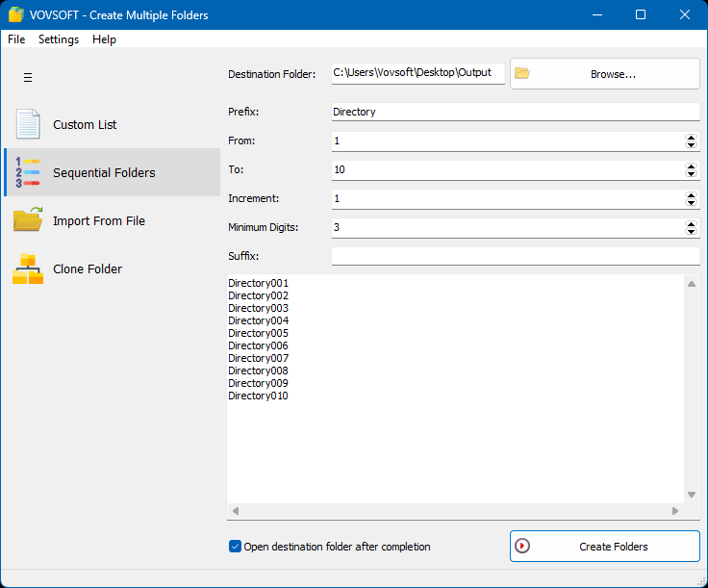Click Directory004 in the preview list
Image resolution: width=708 pixels, height=588 pixels.
coord(258,320)
